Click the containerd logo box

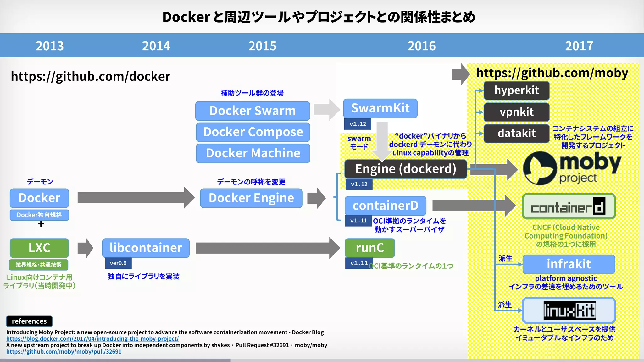[569, 206]
